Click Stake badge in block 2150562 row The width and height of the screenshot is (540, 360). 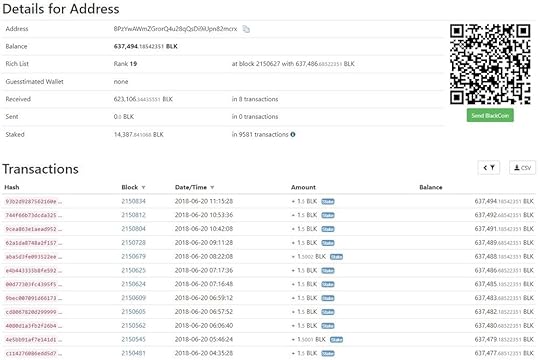tap(328, 326)
